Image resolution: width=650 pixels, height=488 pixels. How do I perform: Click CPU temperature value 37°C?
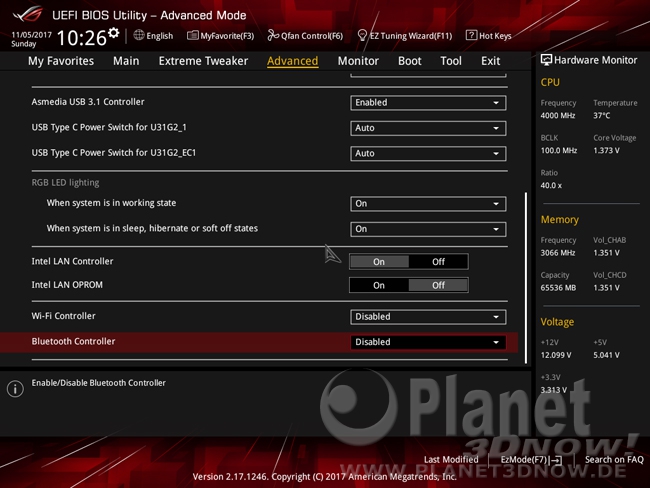[601, 116]
